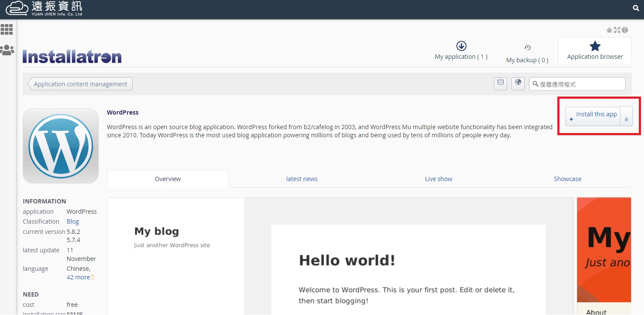644x315 pixels.
Task: Click the large WordPress logo icon
Action: click(x=60, y=145)
